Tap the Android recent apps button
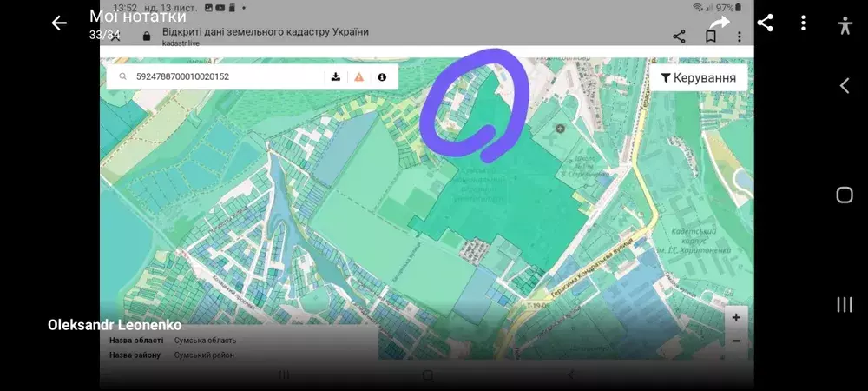This screenshot has height=391, width=868. pyautogui.click(x=845, y=304)
